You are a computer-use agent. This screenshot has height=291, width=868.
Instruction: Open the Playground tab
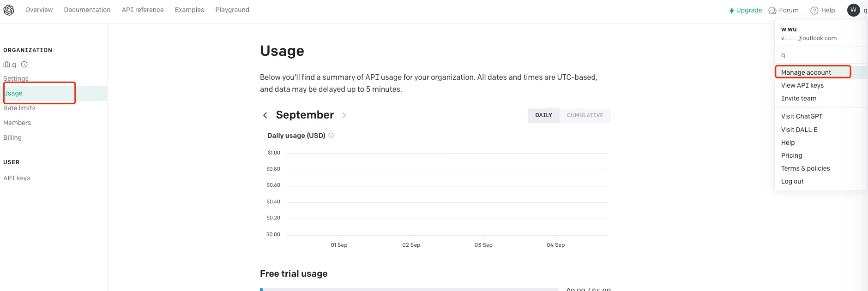click(x=232, y=10)
